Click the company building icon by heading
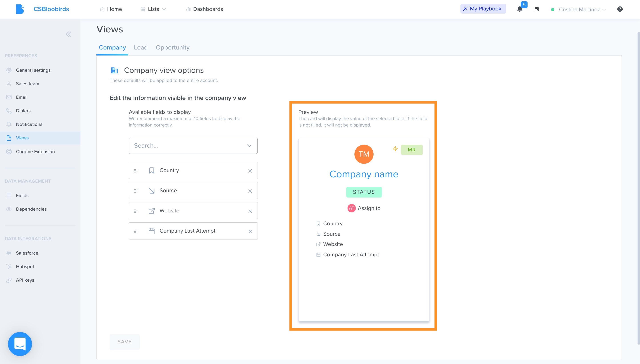 click(114, 71)
